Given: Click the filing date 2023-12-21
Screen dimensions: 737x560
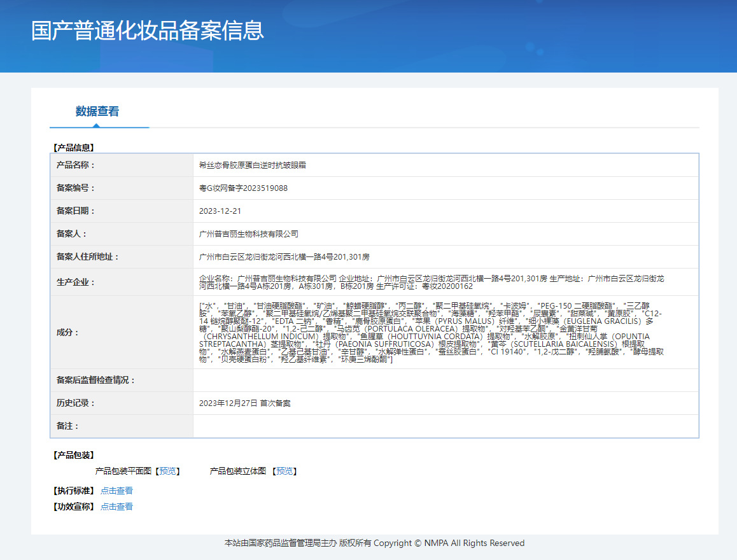Looking at the screenshot, I should 220,211.
